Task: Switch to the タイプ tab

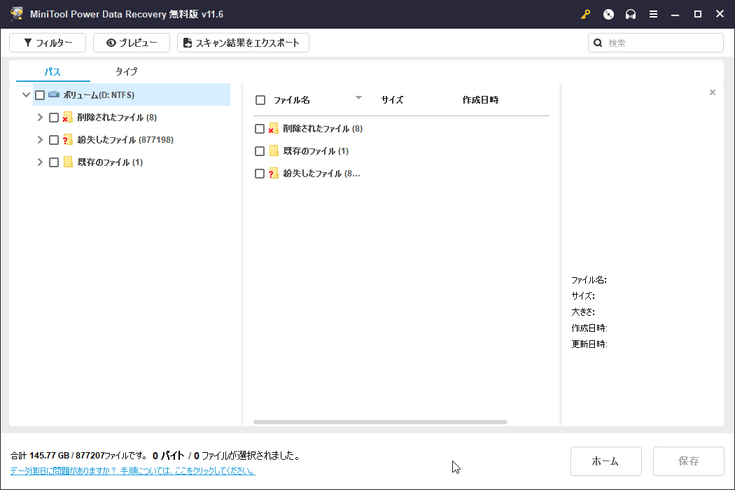Action: (x=126, y=72)
